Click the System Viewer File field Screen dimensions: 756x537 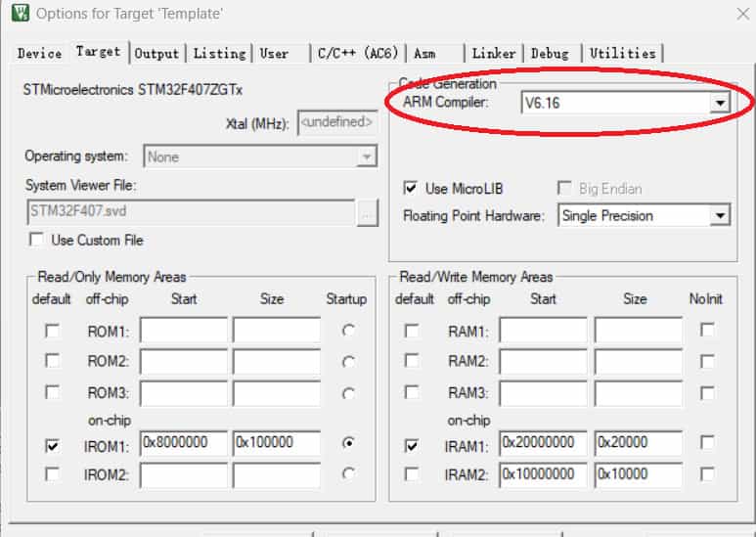point(191,212)
